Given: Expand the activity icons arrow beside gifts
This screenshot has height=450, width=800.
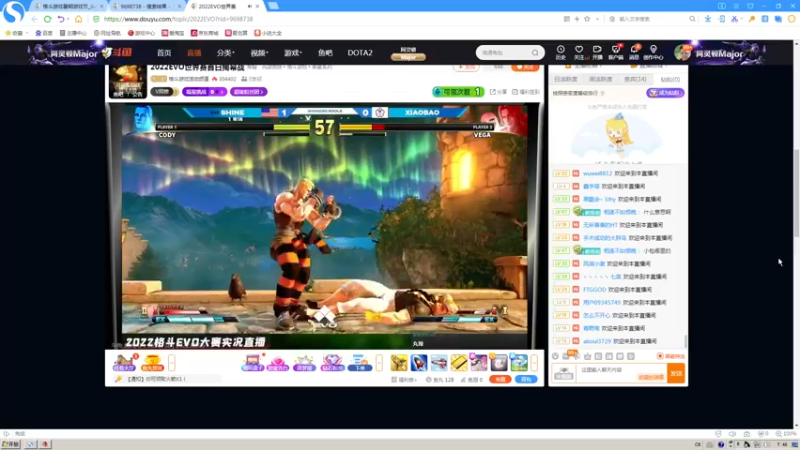Looking at the screenshot, I should coord(379,363).
